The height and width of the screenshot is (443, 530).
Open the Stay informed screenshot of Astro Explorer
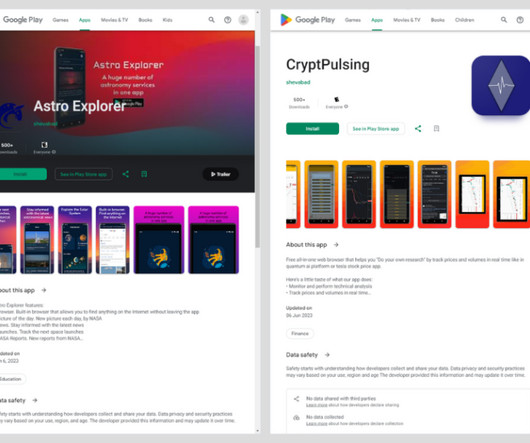tap(37, 240)
